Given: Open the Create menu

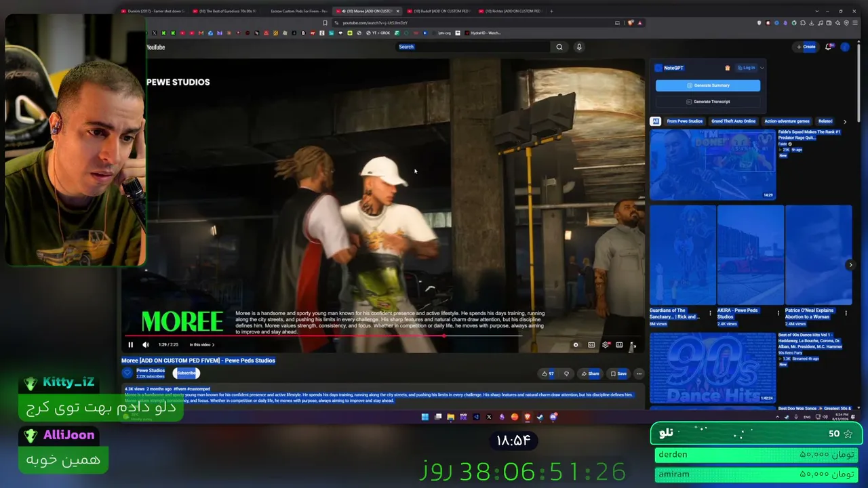Looking at the screenshot, I should pyautogui.click(x=806, y=47).
